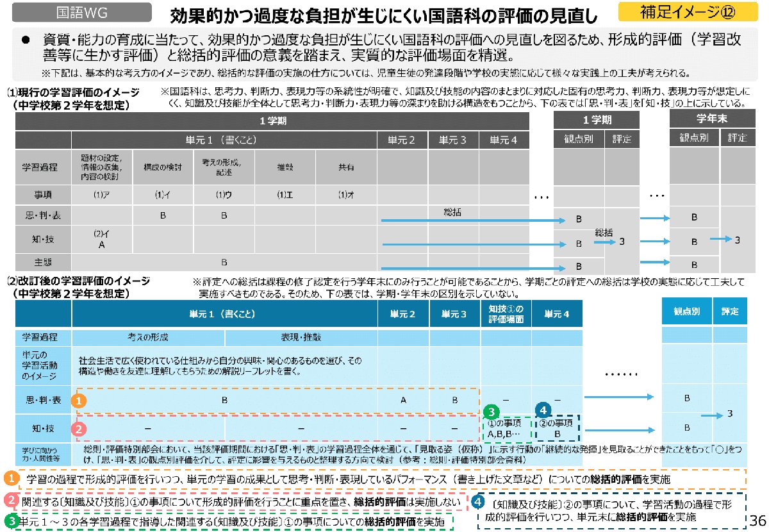Select the ⑴オ item cell
The image size is (769, 532).
click(345, 195)
